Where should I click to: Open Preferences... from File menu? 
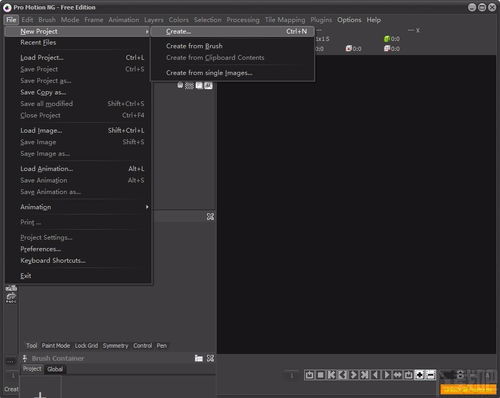pos(78,249)
